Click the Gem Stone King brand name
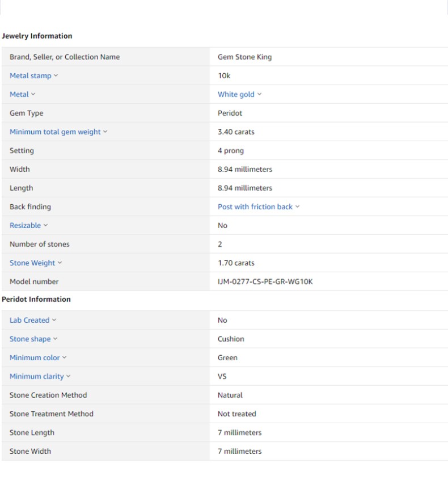Image resolution: width=448 pixels, height=493 pixels. point(244,57)
